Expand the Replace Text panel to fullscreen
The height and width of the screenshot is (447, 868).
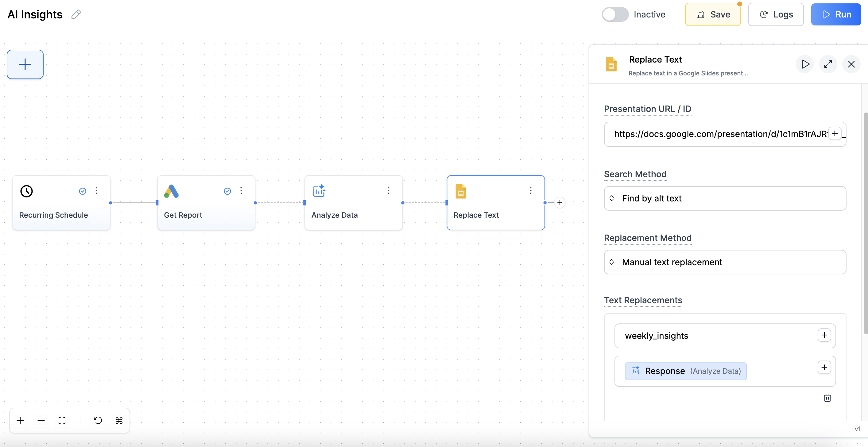827,64
